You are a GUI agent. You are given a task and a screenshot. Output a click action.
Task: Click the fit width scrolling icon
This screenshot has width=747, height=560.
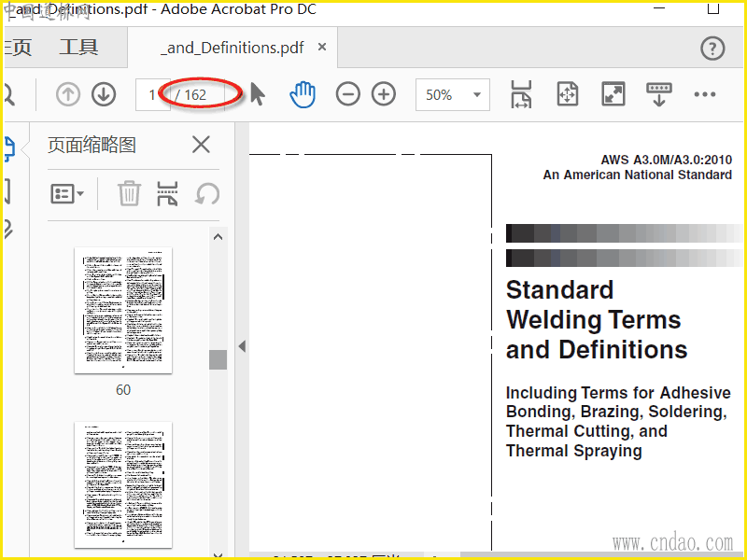[x=521, y=94]
